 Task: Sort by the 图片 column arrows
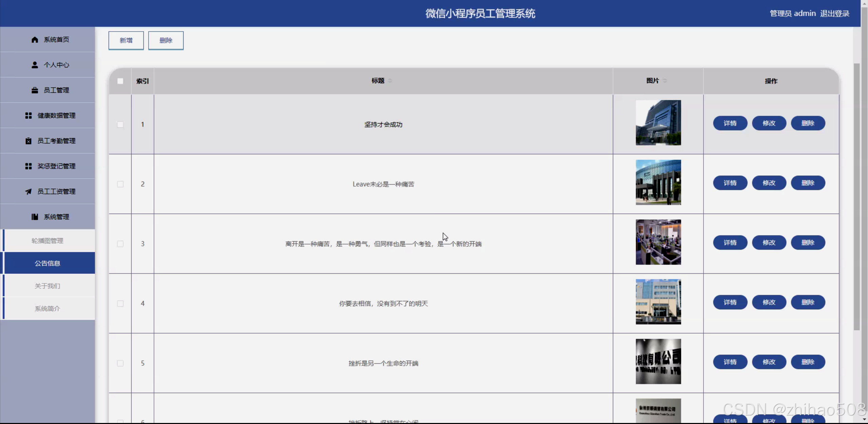coord(664,81)
